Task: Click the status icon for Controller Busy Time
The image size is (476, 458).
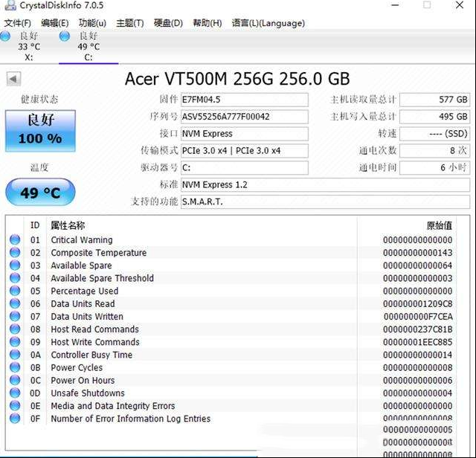Action: coord(15,355)
